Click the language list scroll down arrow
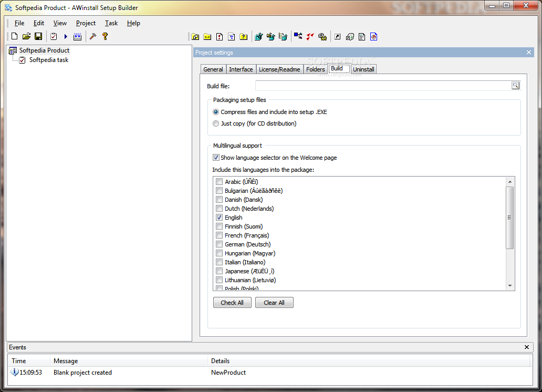The width and height of the screenshot is (542, 392). point(510,286)
